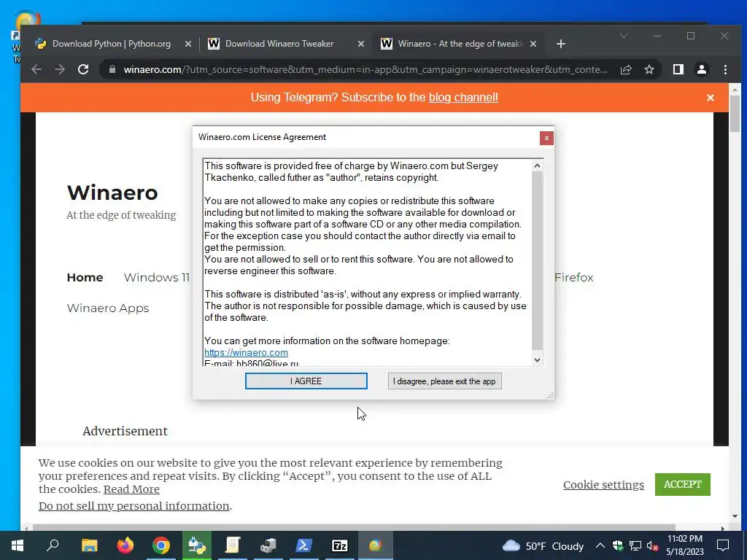The image size is (747, 560).
Task: Open the blog channel Telegram link
Action: 463,97
